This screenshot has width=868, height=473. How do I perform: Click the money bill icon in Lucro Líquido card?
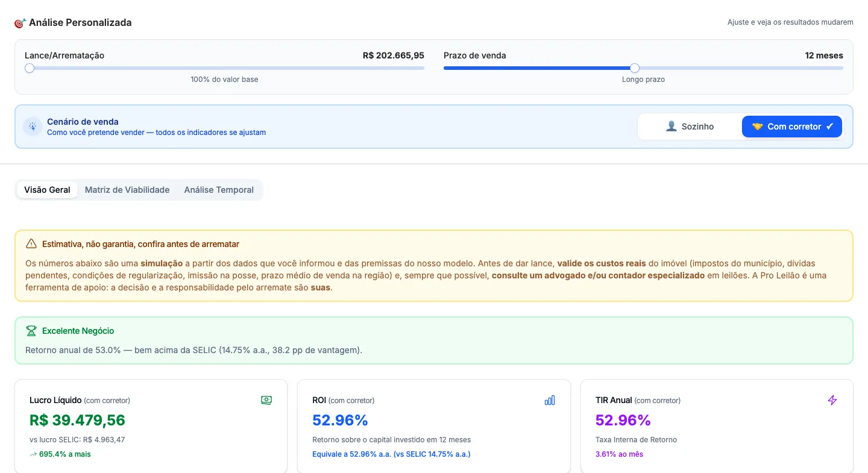click(266, 400)
